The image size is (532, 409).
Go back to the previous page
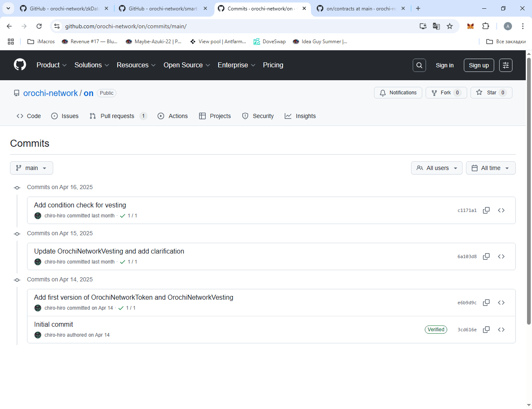click(x=9, y=26)
